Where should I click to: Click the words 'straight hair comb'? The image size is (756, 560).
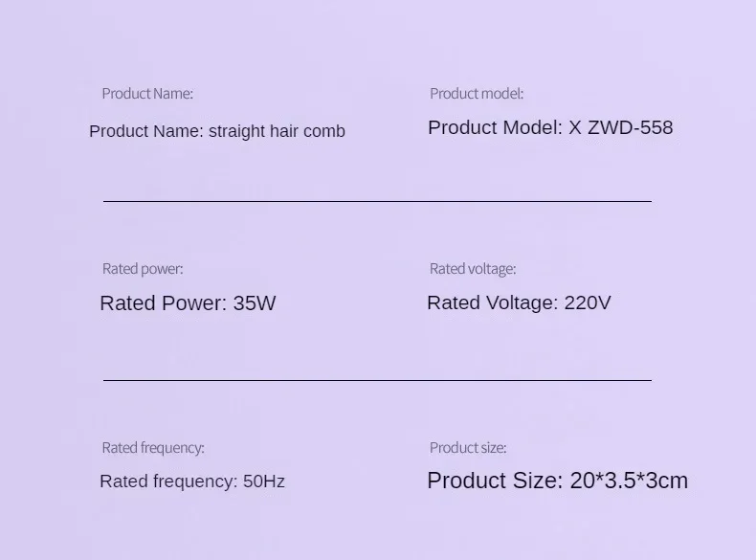277,131
